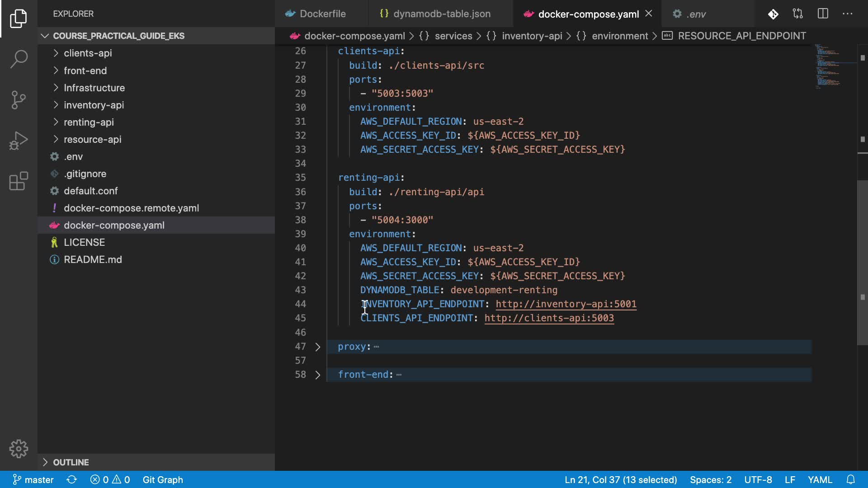Expand the folded front-end section
The image size is (868, 488).
coord(318,375)
